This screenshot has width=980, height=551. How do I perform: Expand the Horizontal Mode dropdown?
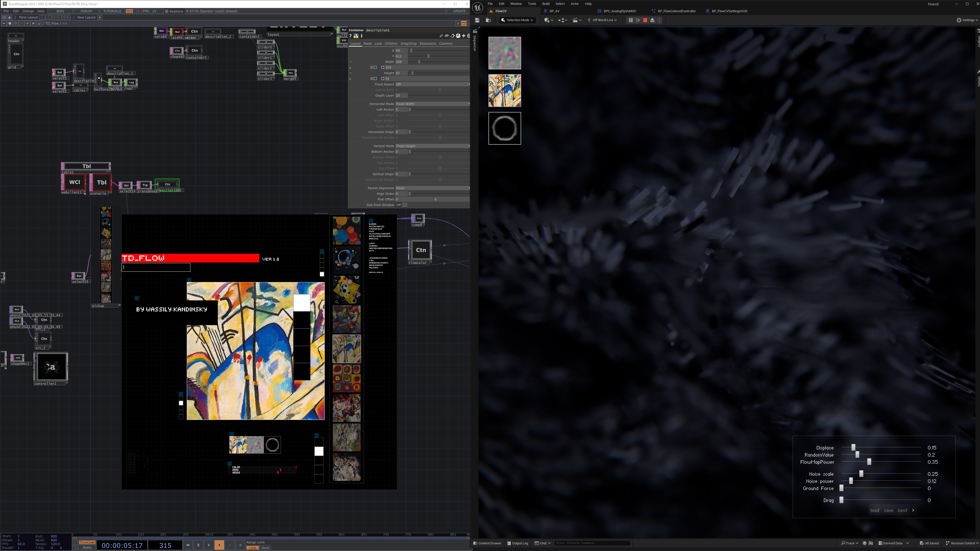[432, 104]
